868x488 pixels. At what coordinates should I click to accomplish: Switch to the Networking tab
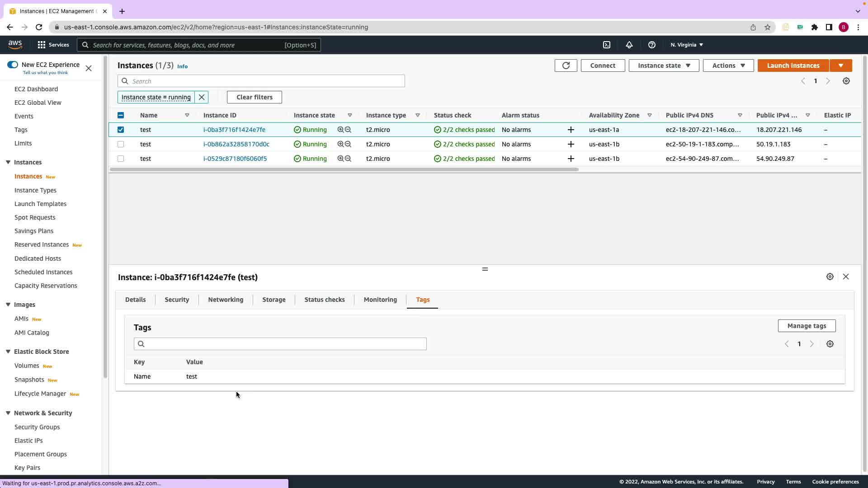coord(225,300)
